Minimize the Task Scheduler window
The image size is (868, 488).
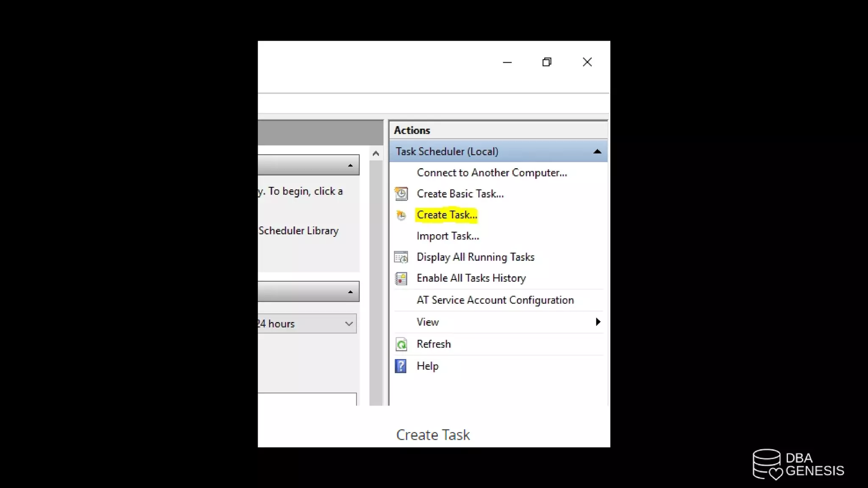click(507, 62)
